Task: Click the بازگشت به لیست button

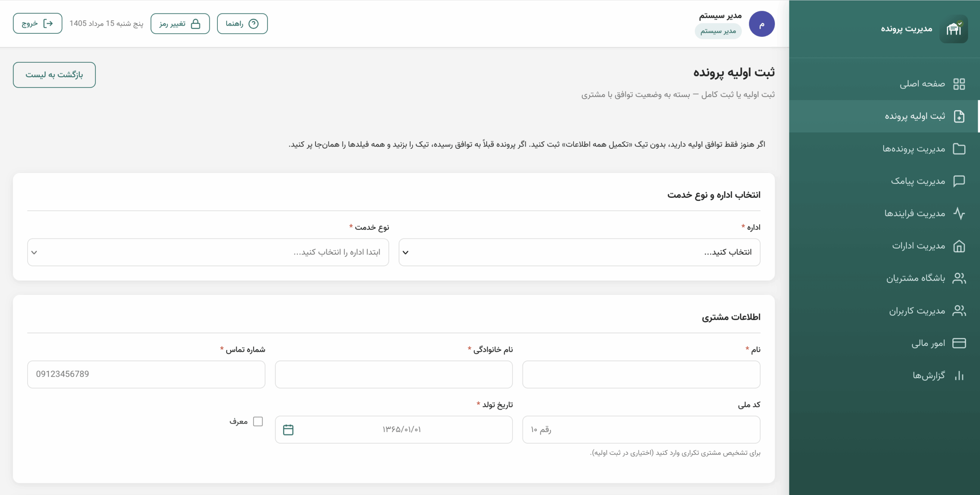Action: [x=54, y=75]
